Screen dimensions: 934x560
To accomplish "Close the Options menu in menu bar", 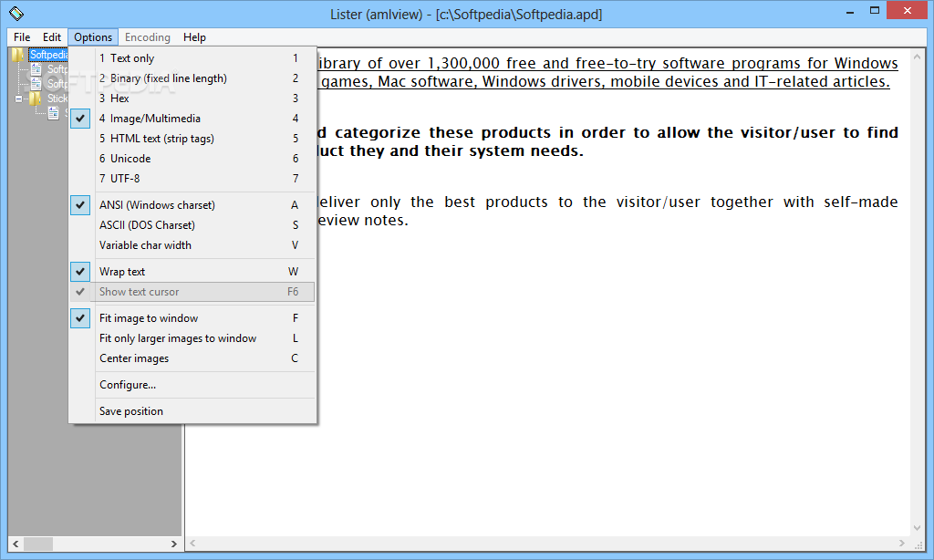I will coord(93,36).
